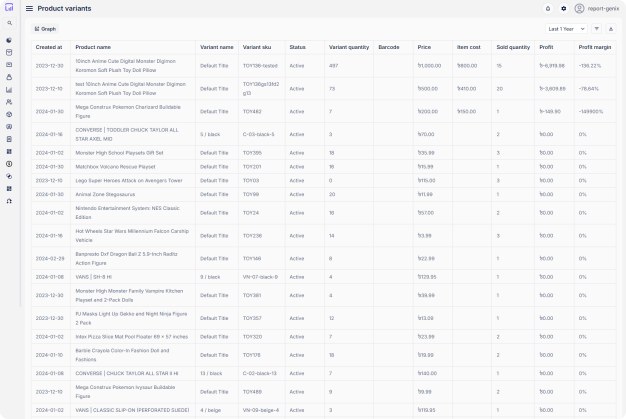Click profit margin value '-136.22%'

tap(590, 66)
